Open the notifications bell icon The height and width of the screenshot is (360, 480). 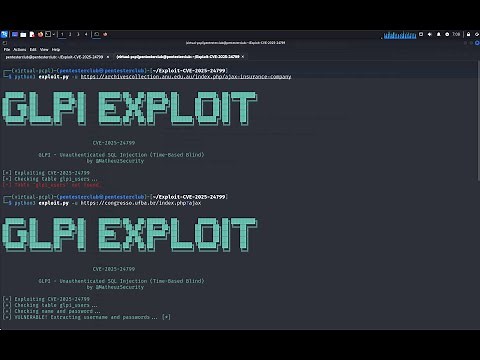(x=438, y=34)
